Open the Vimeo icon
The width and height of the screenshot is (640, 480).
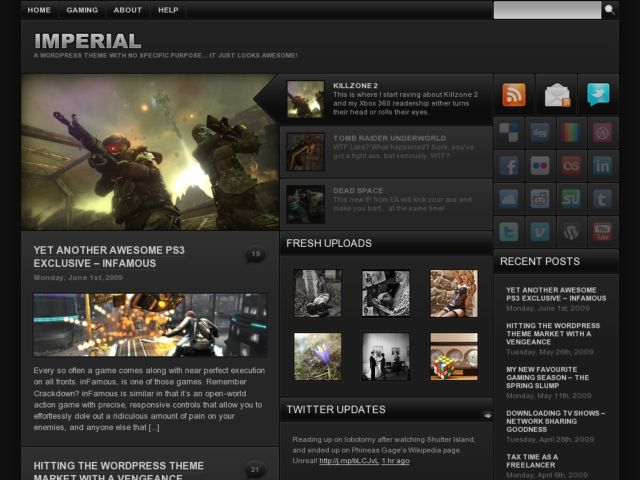pyautogui.click(x=540, y=232)
